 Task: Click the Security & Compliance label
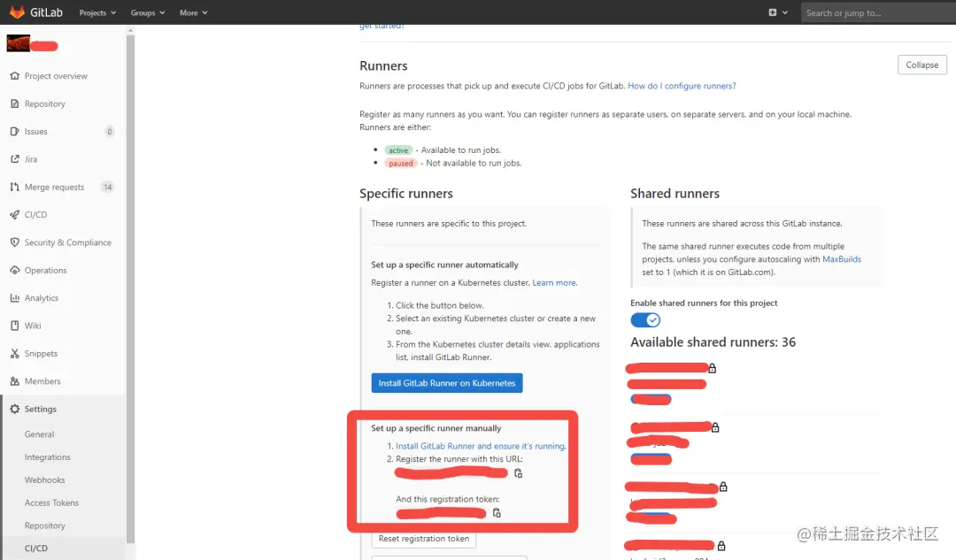(x=67, y=242)
